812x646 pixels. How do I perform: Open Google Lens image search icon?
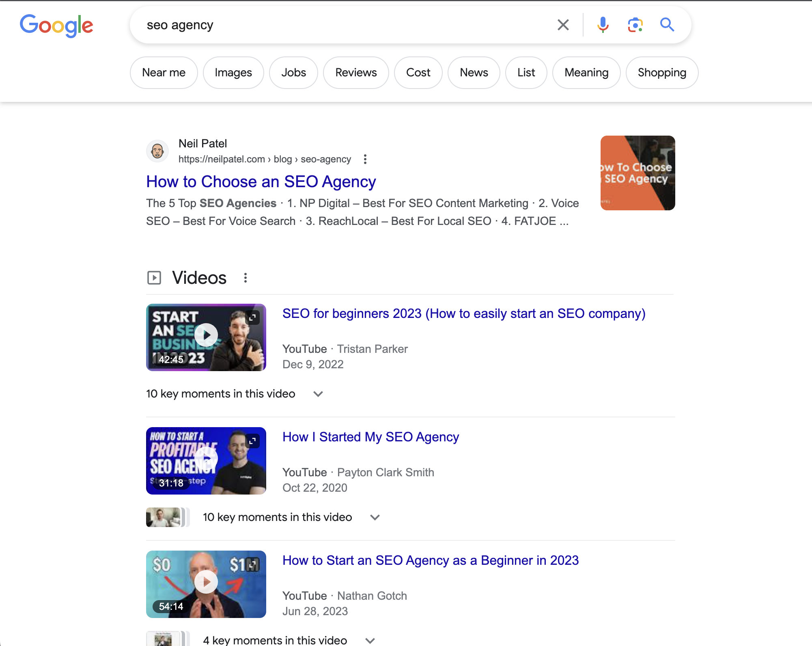pos(635,25)
